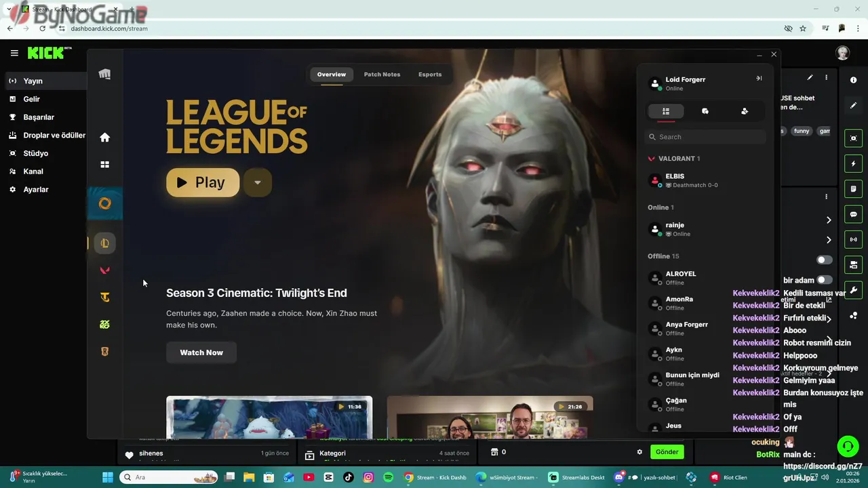Select friend Anya Forgerr in Offline list
The width and height of the screenshot is (868, 488).
click(705, 329)
